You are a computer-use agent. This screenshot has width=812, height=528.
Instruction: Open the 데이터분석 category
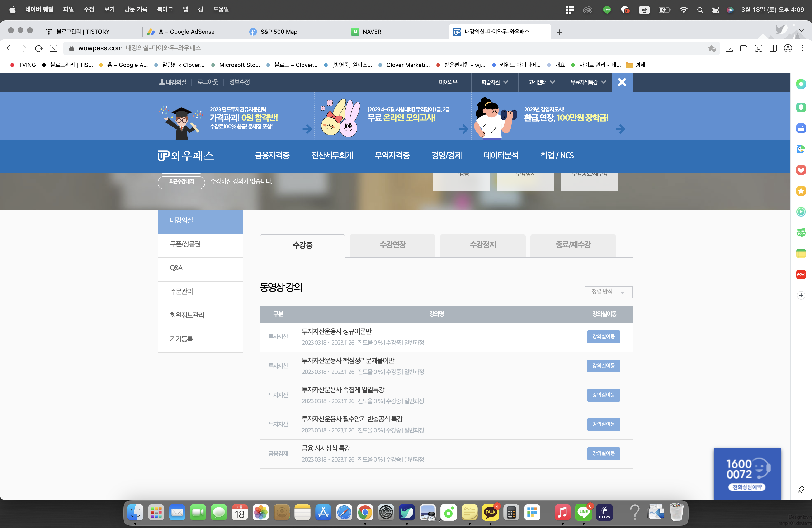tap(501, 156)
